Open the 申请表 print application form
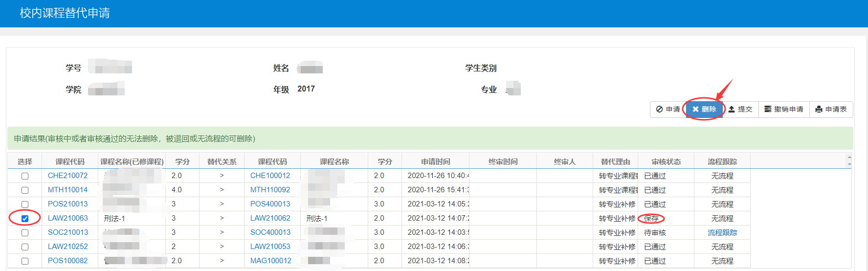The width and height of the screenshot is (868, 271). click(x=831, y=109)
